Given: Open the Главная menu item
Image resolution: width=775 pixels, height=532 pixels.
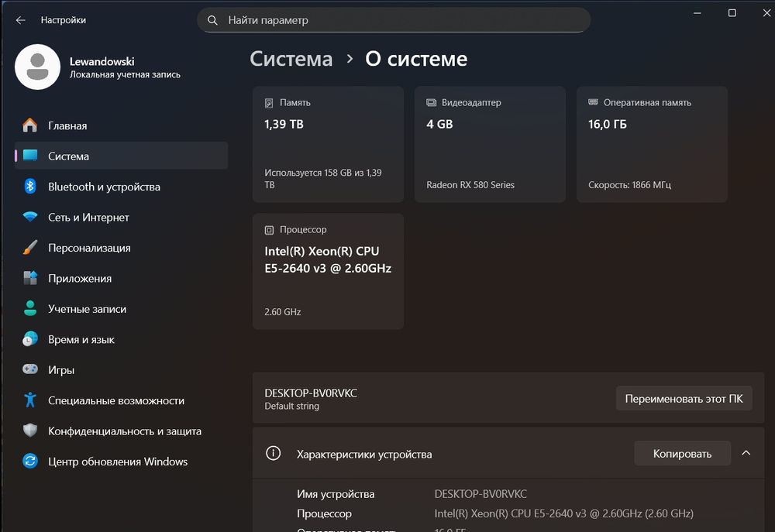Looking at the screenshot, I should coord(121,125).
